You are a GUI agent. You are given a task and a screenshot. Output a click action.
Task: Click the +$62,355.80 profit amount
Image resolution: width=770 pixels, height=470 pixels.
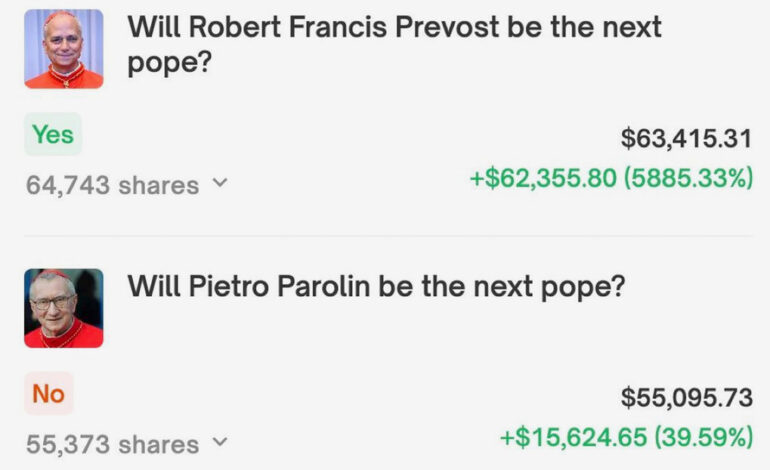tap(543, 177)
